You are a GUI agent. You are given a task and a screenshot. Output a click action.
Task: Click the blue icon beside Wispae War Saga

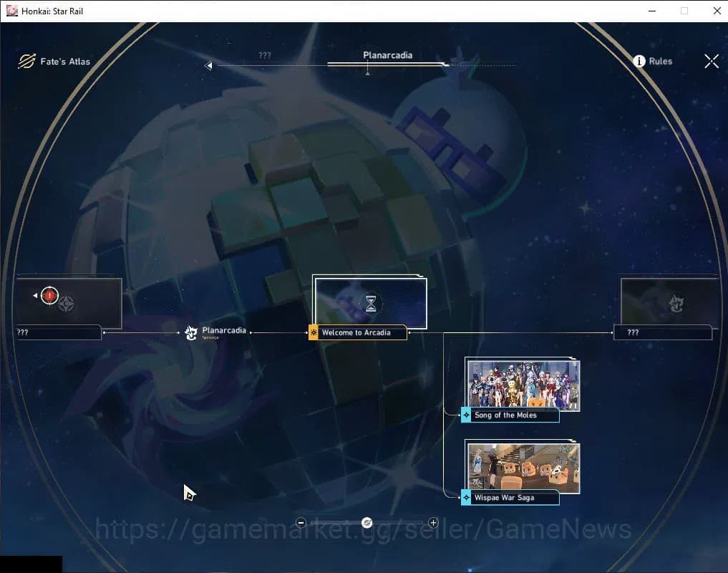[x=466, y=497]
